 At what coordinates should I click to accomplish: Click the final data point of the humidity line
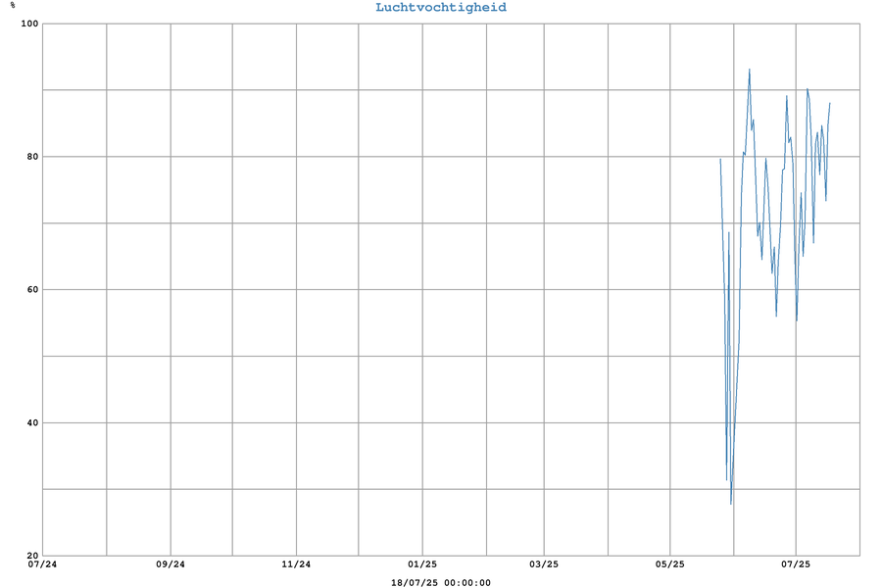click(830, 103)
